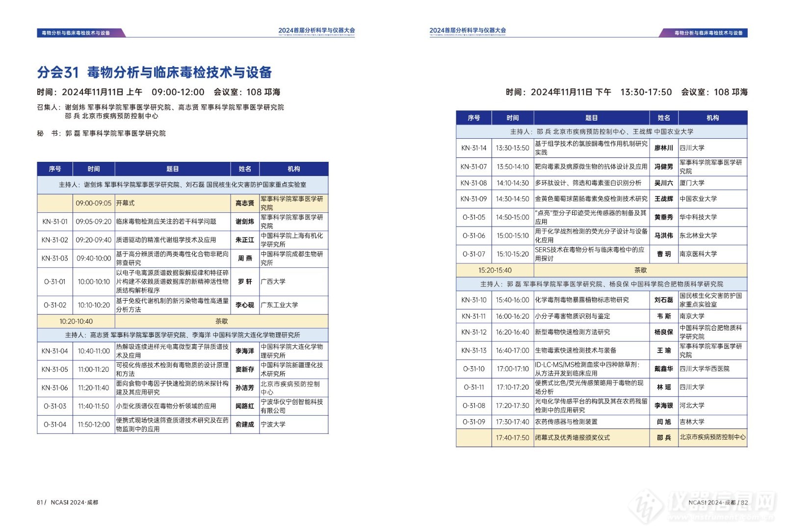The width and height of the screenshot is (785, 532).
Task: Select speaker name 林 瑶
Action: tap(664, 387)
